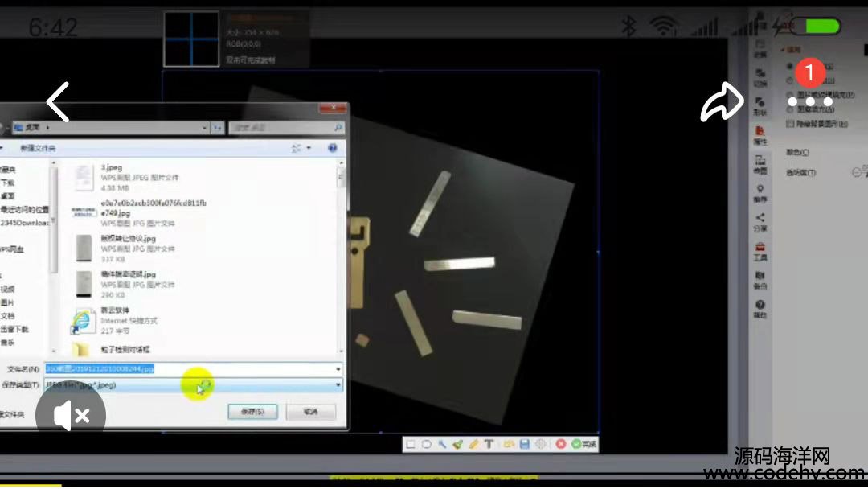Open the 桌面 address path dropdown
The image size is (868, 489).
(x=204, y=127)
